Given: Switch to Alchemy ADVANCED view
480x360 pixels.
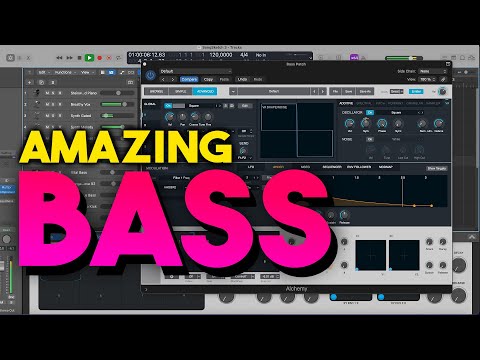Looking at the screenshot, I should pos(205,91).
